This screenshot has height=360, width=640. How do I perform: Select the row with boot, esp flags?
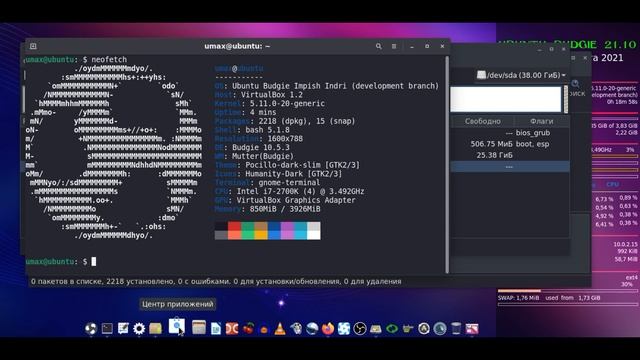tap(510, 144)
